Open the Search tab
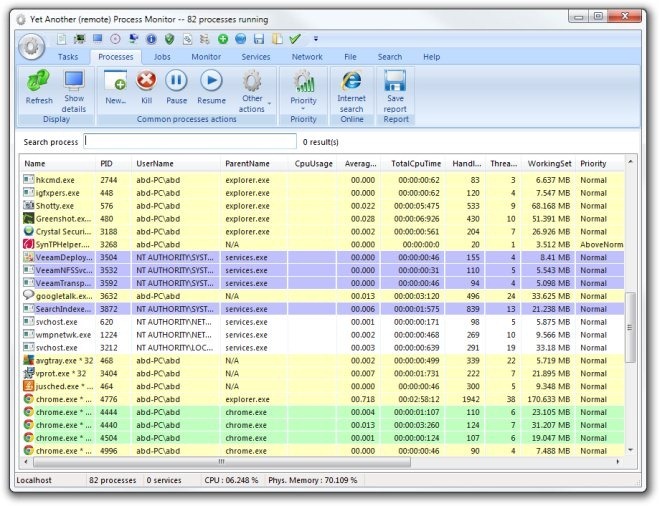This screenshot has width=660, height=506. tap(390, 57)
